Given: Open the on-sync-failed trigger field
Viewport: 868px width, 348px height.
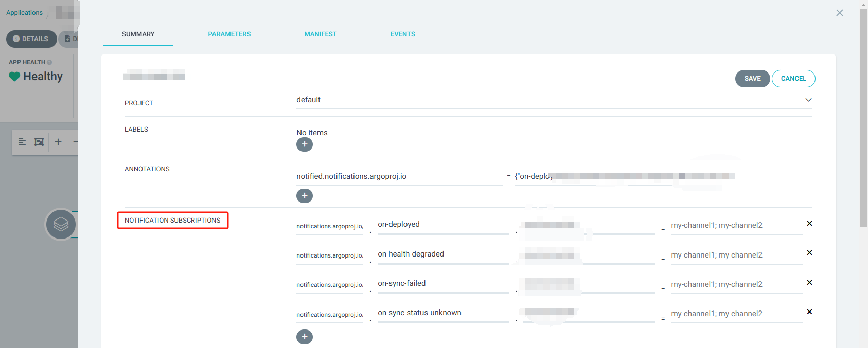Looking at the screenshot, I should (x=442, y=284).
